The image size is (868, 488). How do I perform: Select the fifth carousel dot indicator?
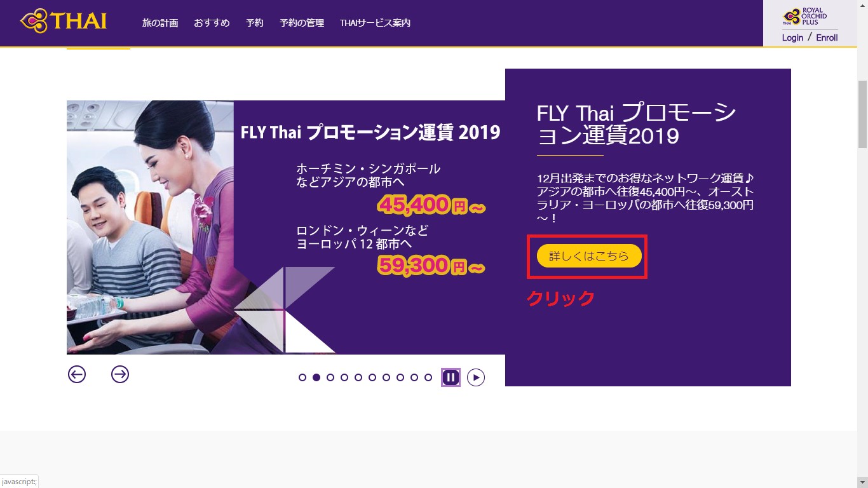click(x=358, y=377)
